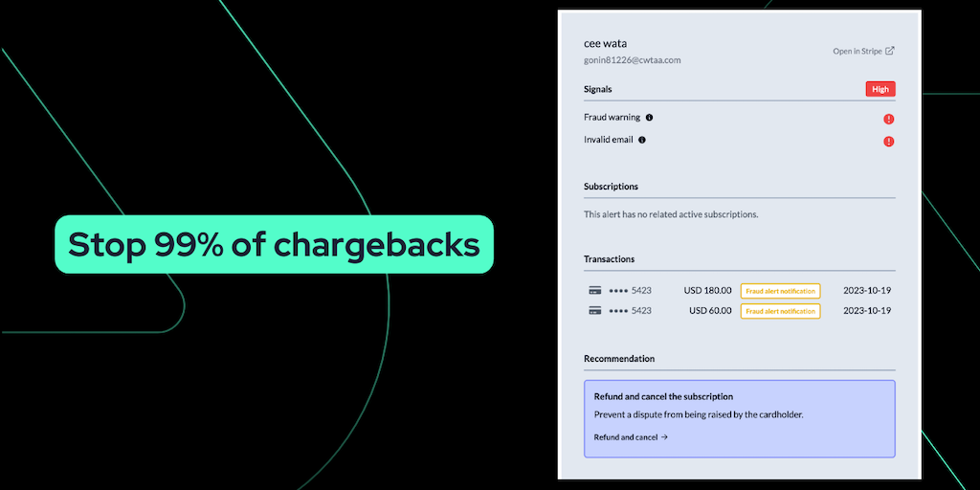Image resolution: width=980 pixels, height=490 pixels.
Task: Click the card icon of the USD 180.00 transaction
Action: click(x=595, y=290)
